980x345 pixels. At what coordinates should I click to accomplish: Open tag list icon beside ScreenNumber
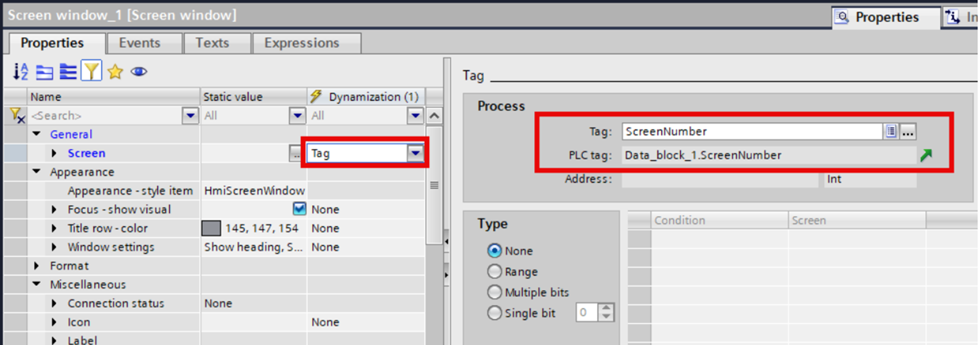(x=891, y=131)
